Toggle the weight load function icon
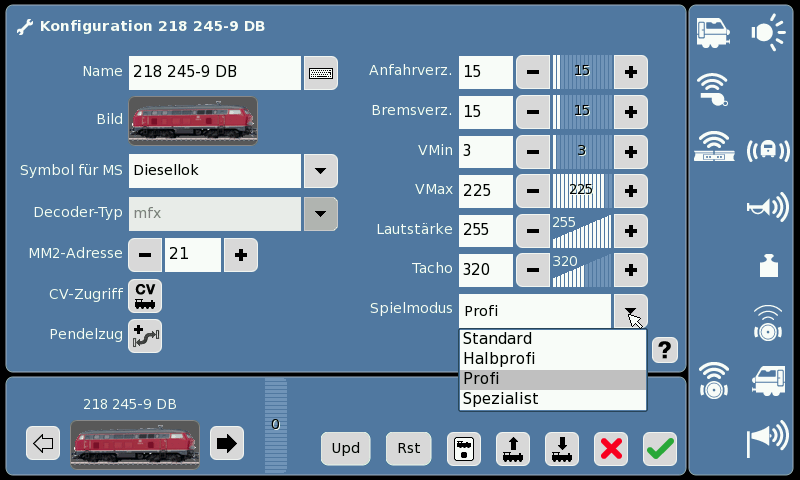800x480 pixels. [x=768, y=266]
